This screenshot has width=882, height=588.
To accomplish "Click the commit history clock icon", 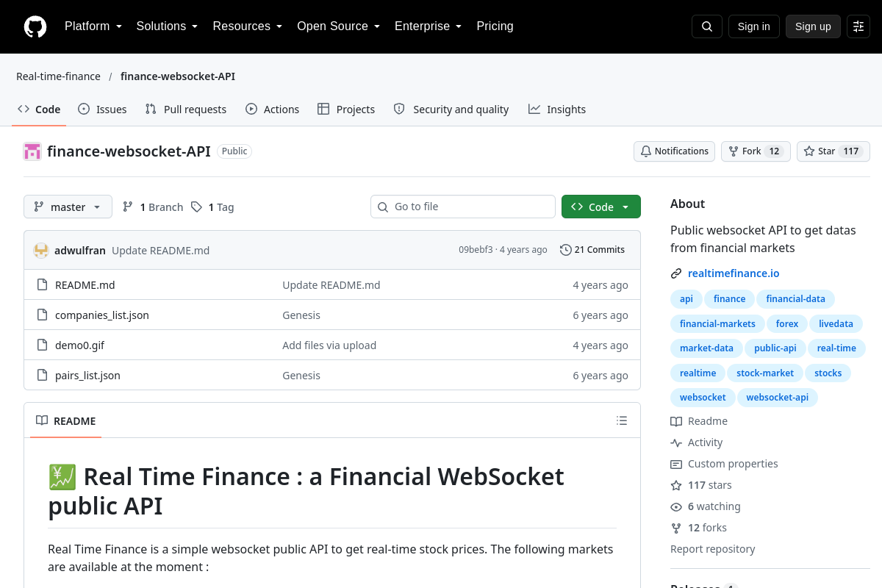I will pos(566,250).
